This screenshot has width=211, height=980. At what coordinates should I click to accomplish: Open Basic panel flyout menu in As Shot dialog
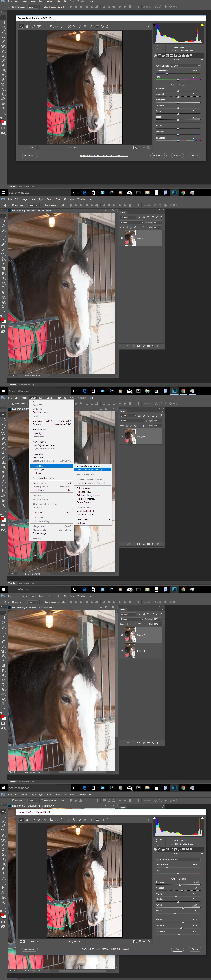[202, 60]
